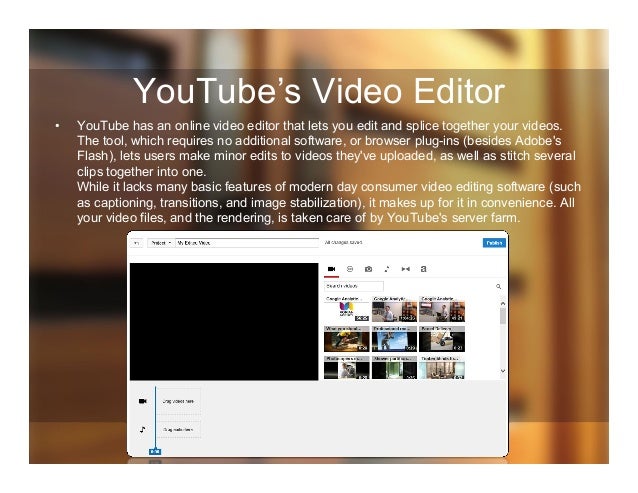Click the video list scroll down arrow
This screenshot has width=638, height=493.
point(503,371)
